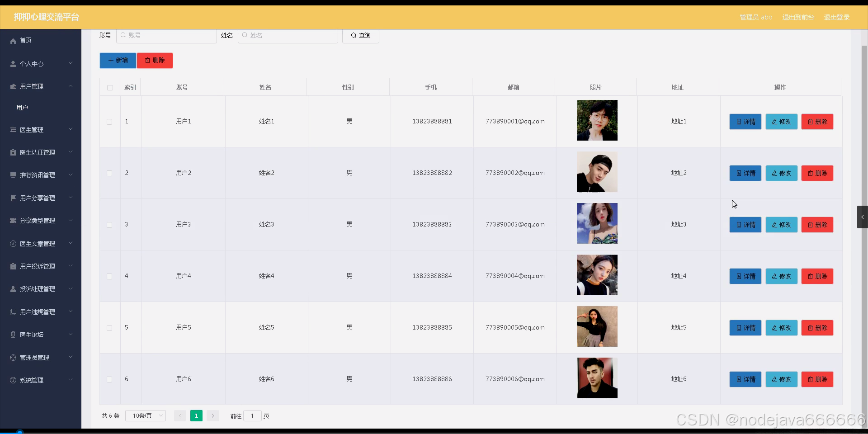Select checkbox for row 用户5
Screen dimensions: 868x434
(x=109, y=328)
